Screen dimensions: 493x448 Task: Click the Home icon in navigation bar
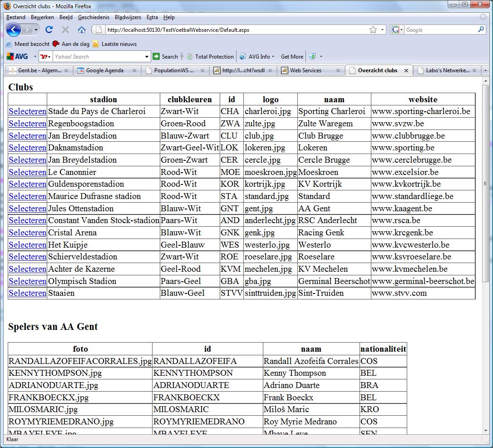[82, 30]
